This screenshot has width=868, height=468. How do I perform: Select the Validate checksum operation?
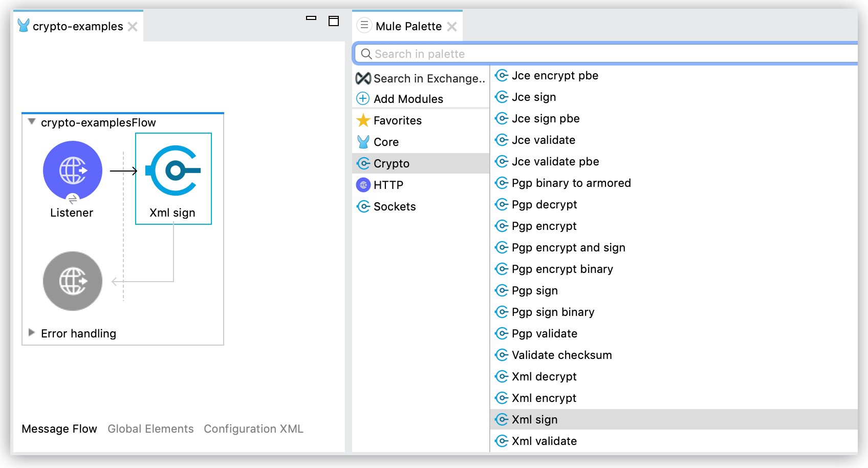561,355
